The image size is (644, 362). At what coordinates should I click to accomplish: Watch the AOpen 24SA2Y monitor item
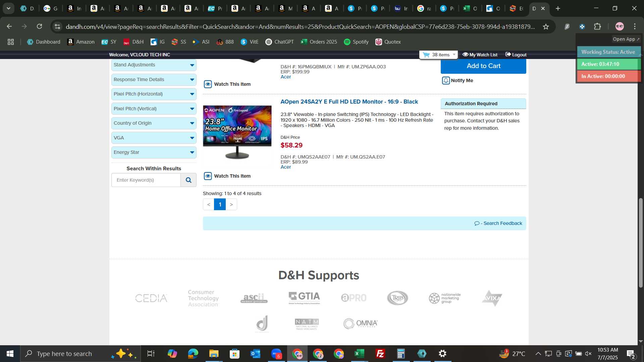click(227, 176)
